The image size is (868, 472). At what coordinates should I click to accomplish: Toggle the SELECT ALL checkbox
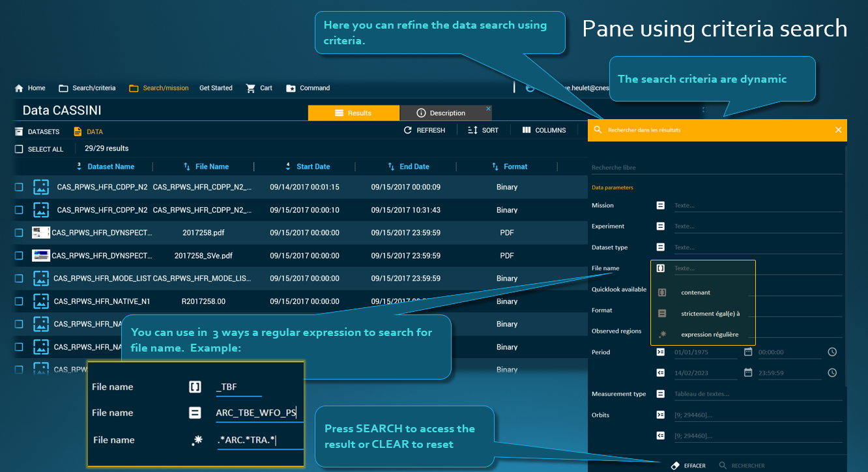pos(19,149)
